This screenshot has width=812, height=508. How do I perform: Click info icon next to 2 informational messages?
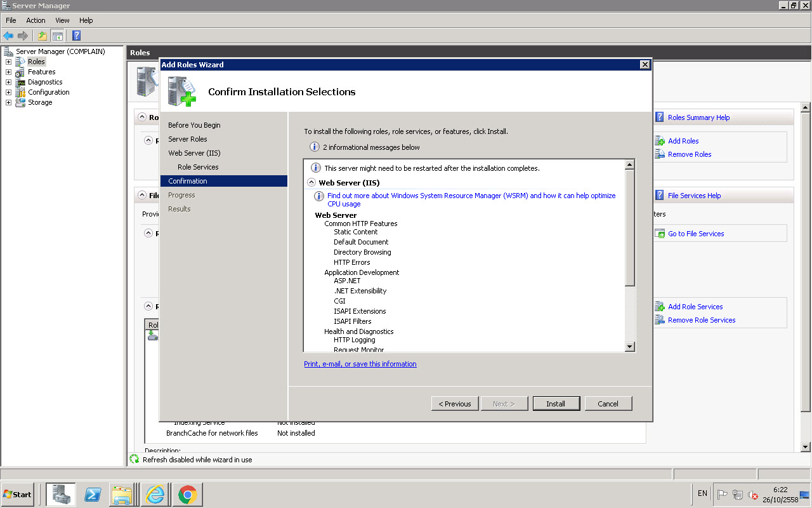click(314, 147)
